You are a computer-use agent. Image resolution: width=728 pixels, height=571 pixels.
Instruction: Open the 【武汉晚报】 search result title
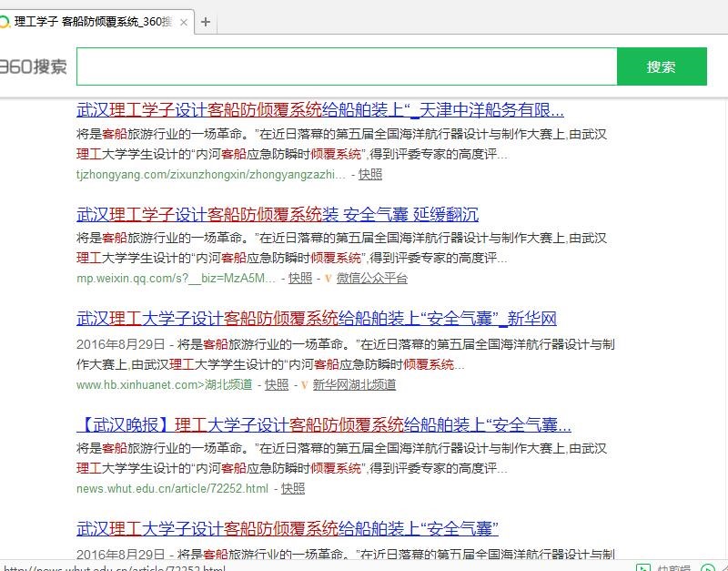(x=323, y=424)
